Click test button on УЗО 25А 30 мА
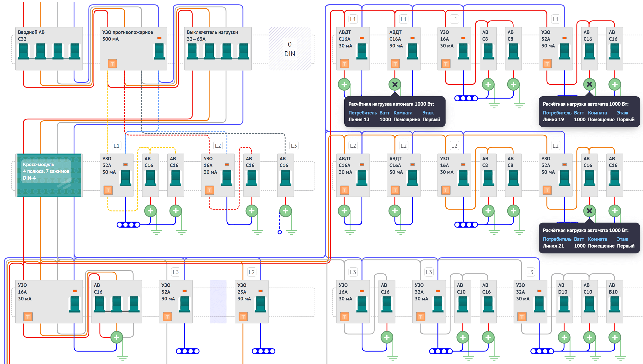 pyautogui.click(x=243, y=317)
